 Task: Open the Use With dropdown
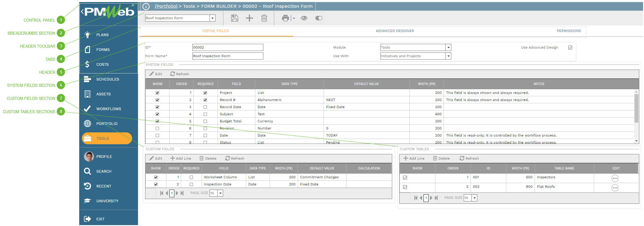(x=448, y=56)
